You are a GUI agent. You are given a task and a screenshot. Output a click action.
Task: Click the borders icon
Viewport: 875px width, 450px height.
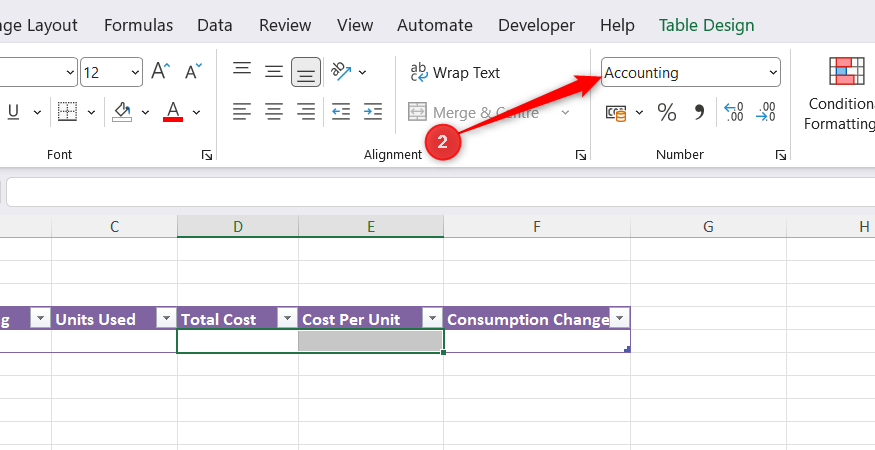[68, 112]
